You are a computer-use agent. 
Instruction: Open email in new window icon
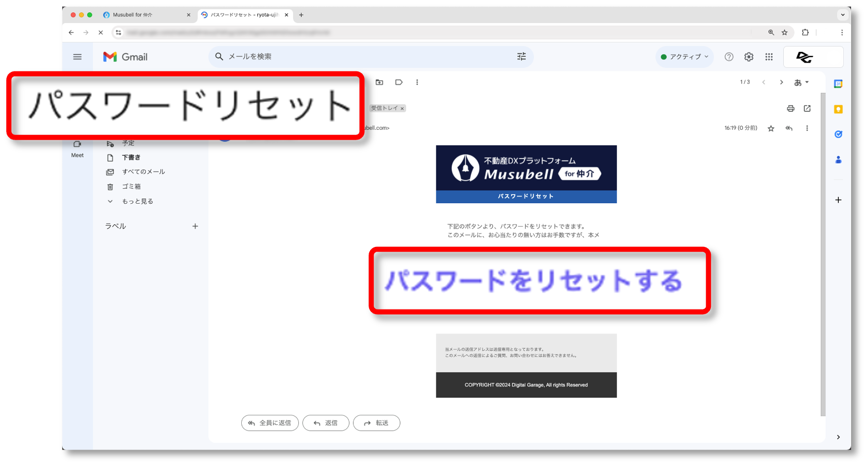tap(807, 108)
